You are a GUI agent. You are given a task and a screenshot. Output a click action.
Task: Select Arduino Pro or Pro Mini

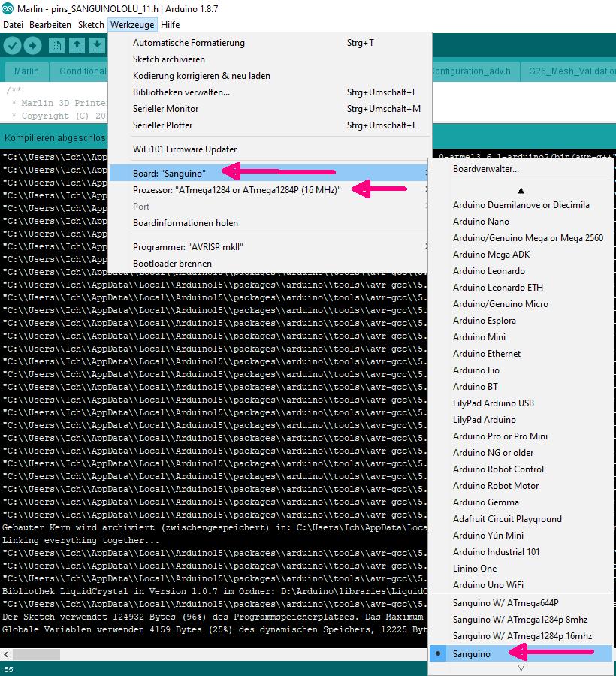tap(521, 436)
